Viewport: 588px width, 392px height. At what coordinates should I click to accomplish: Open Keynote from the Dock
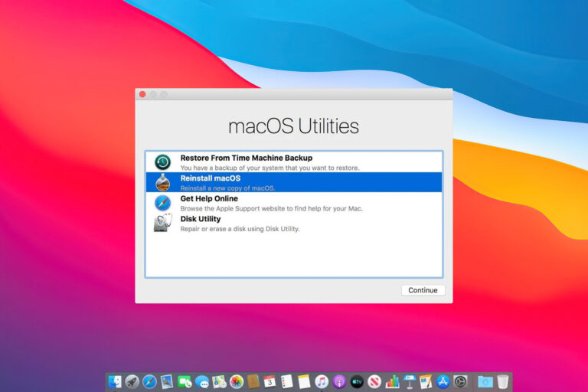[x=409, y=382]
